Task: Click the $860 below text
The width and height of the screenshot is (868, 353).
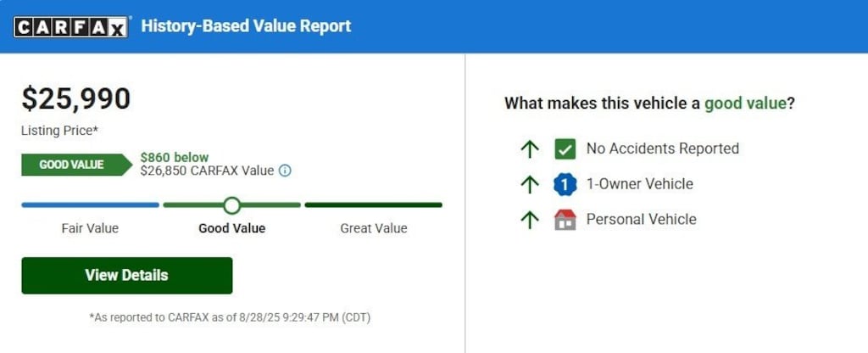Action: coord(175,157)
